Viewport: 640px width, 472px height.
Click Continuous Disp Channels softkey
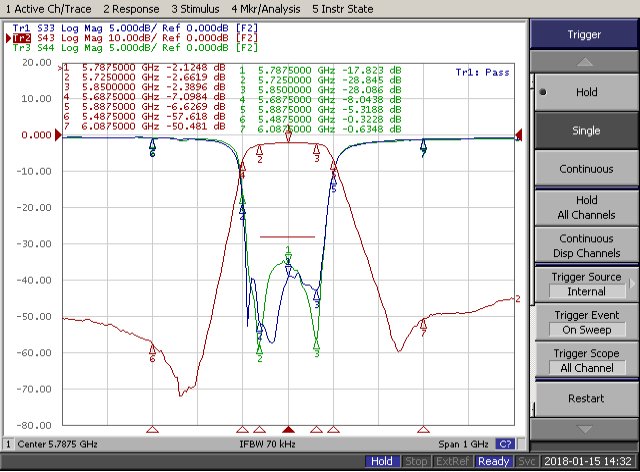(x=586, y=246)
